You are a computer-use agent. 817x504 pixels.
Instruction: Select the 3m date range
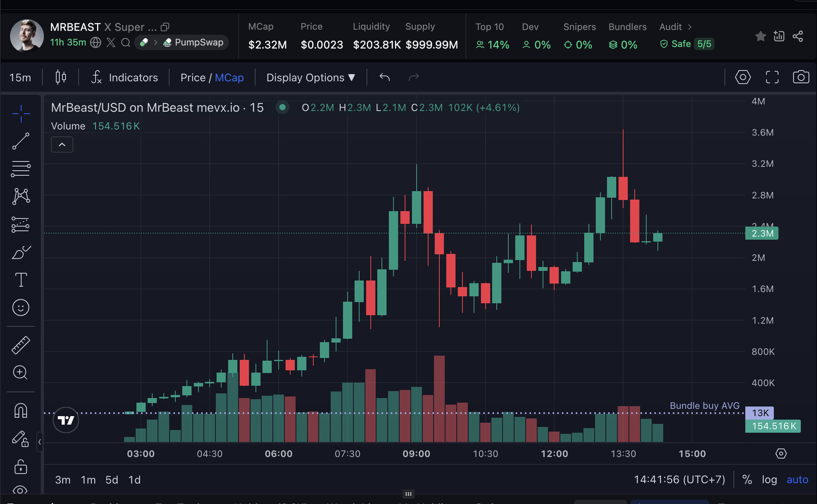click(63, 480)
